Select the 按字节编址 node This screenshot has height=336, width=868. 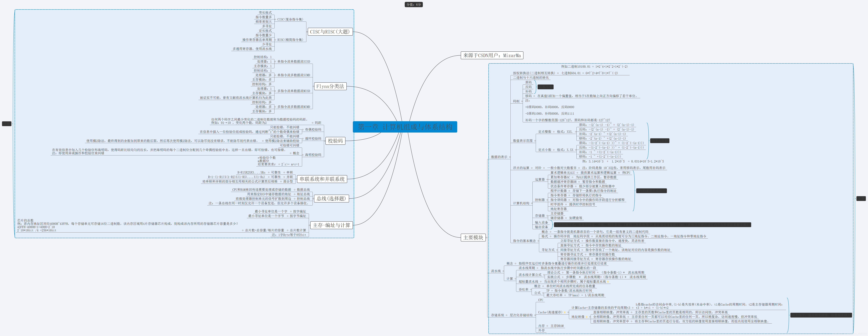click(x=298, y=216)
